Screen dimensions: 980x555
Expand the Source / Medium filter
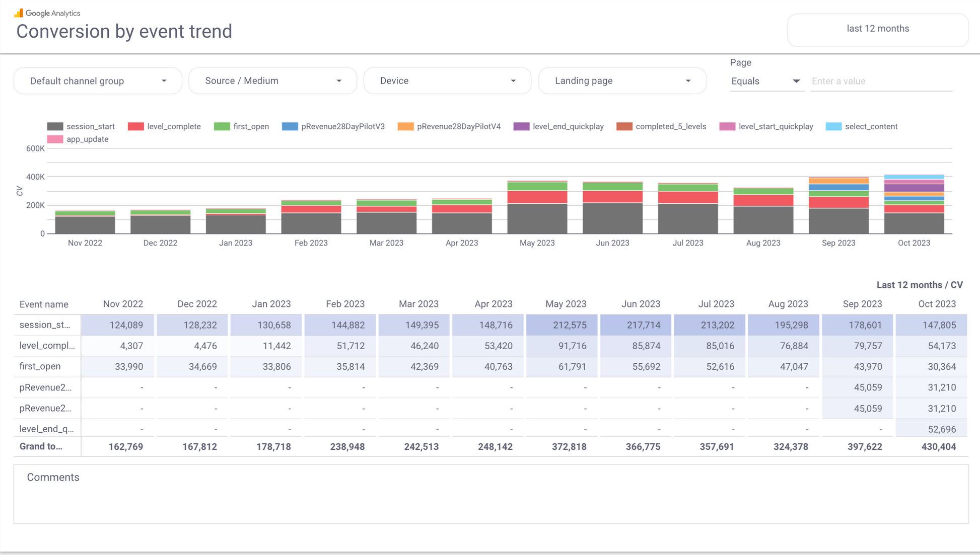click(x=272, y=81)
